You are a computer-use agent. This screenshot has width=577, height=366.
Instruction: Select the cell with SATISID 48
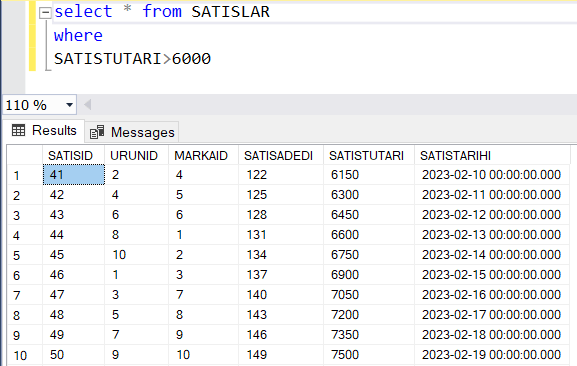[74, 315]
